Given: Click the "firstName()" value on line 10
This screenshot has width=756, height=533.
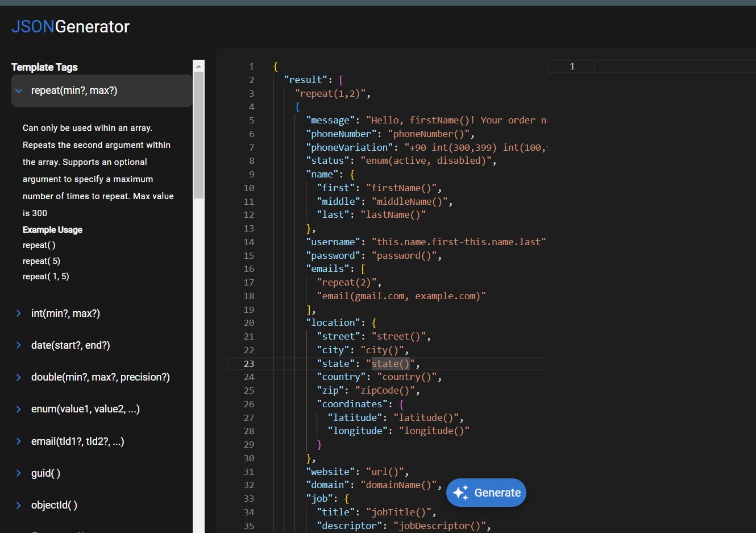Looking at the screenshot, I should point(401,188).
